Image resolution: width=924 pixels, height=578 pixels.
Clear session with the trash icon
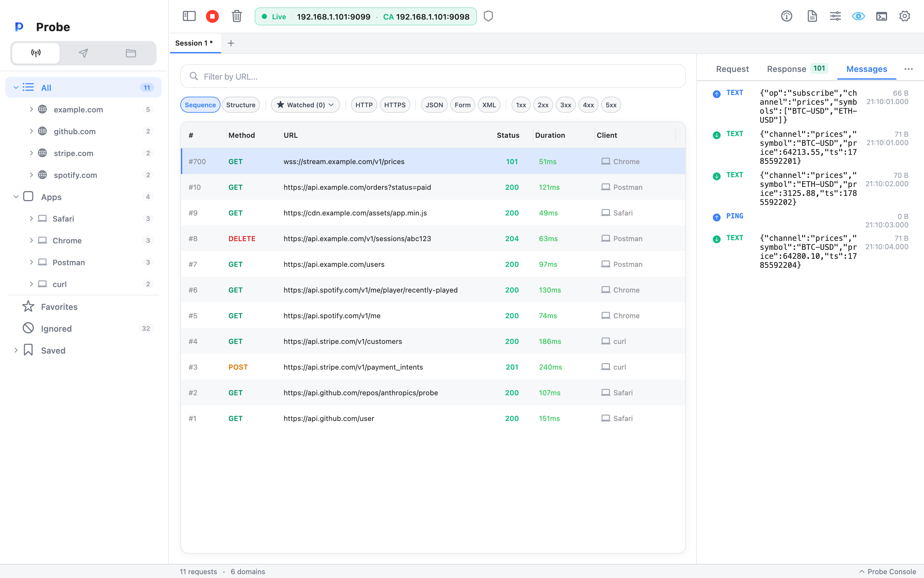click(x=237, y=16)
